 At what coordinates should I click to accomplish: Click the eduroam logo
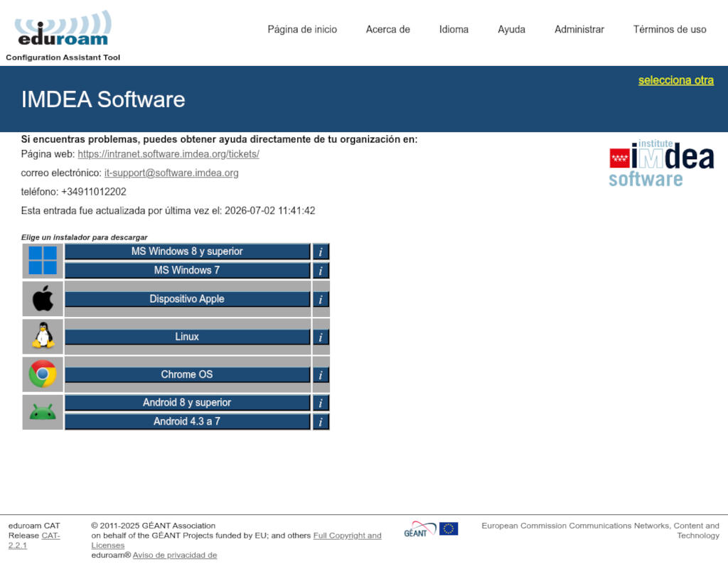pyautogui.click(x=63, y=28)
